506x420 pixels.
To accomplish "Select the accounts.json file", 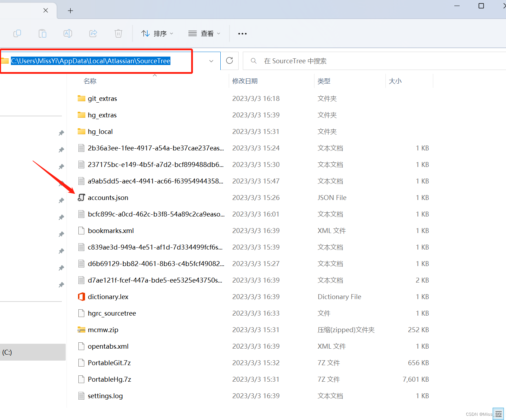I will point(108,198).
